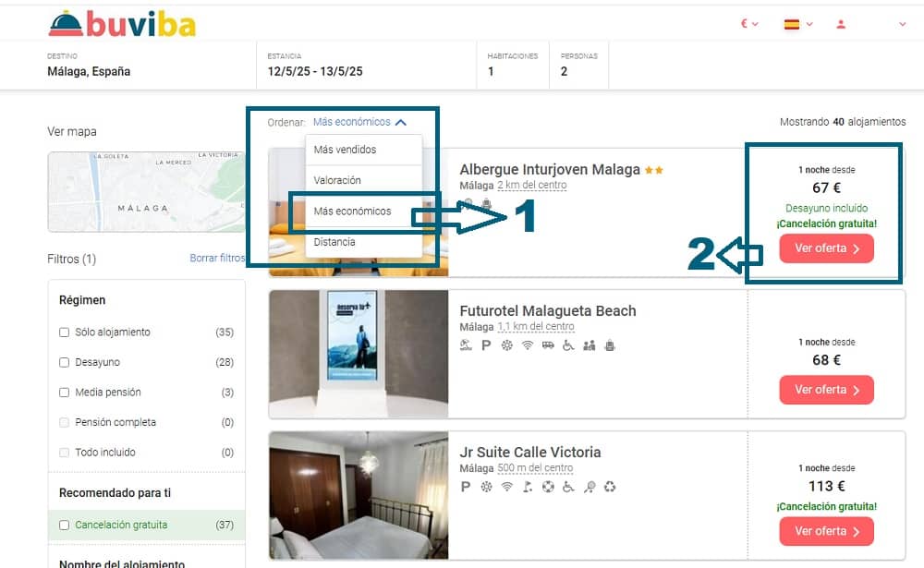Enable the Media pensión filter
This screenshot has height=568, width=924.
[65, 393]
